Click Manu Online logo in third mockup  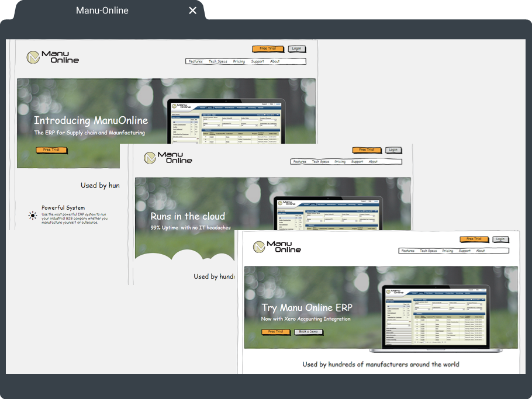[277, 247]
